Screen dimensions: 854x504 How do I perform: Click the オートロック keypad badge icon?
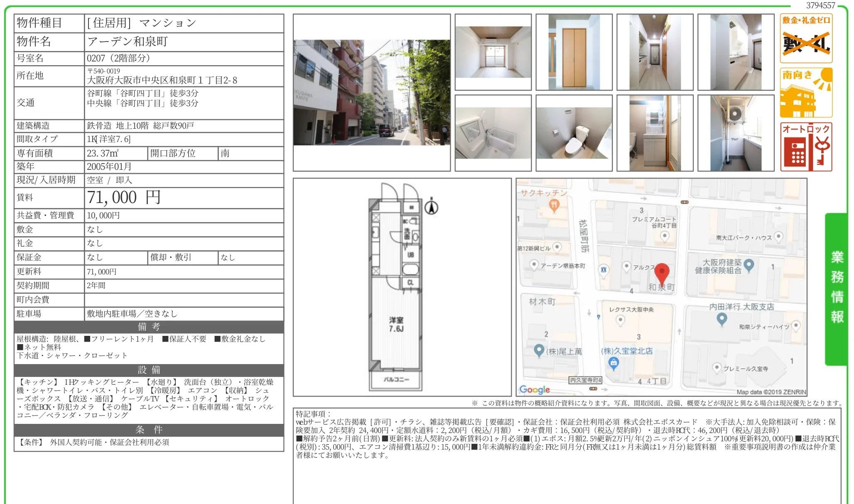tap(806, 147)
